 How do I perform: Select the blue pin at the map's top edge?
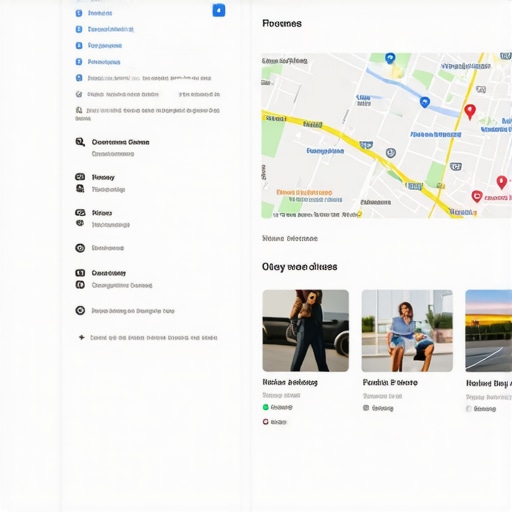tap(390, 58)
